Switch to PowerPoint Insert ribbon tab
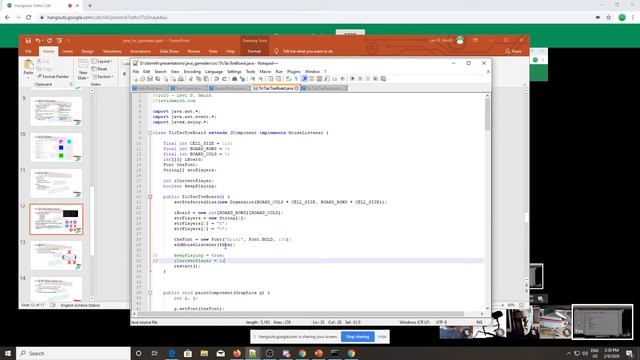The width and height of the screenshot is (640, 360). [x=68, y=51]
